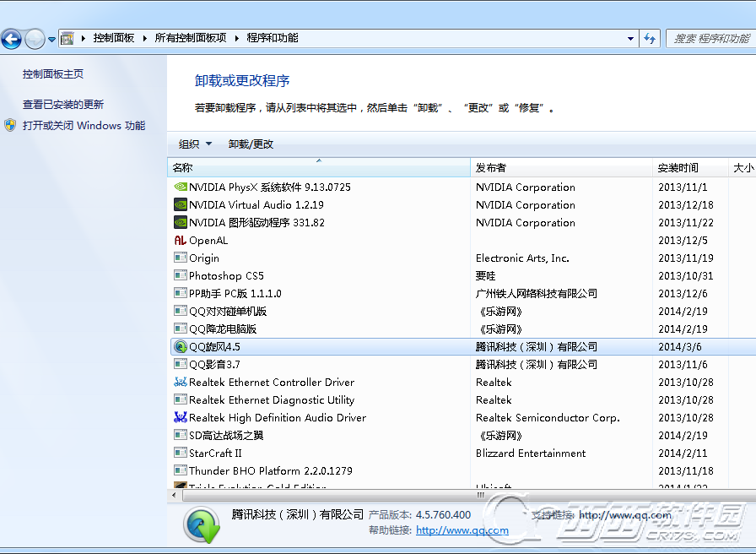756x554 pixels.
Task: Click the Photoshop CS5 program icon
Action: tap(181, 275)
